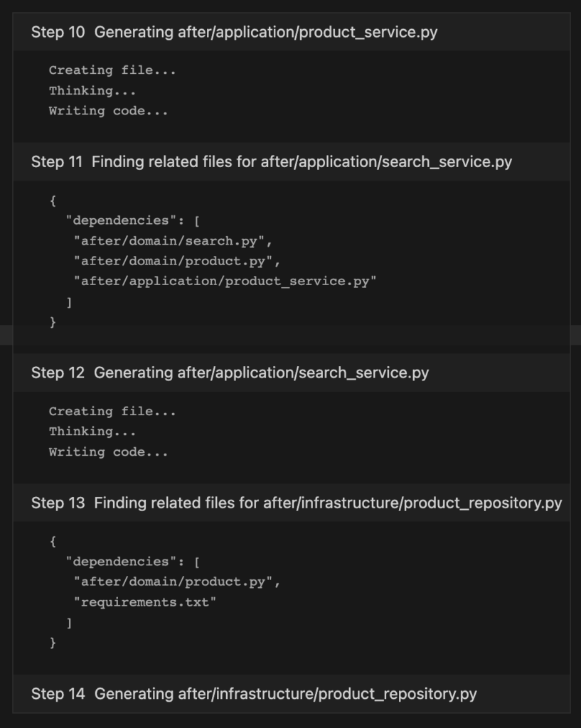Viewport: 581px width, 728px height.
Task: Click "Creating file..." line under Step 12
Action: (x=112, y=412)
